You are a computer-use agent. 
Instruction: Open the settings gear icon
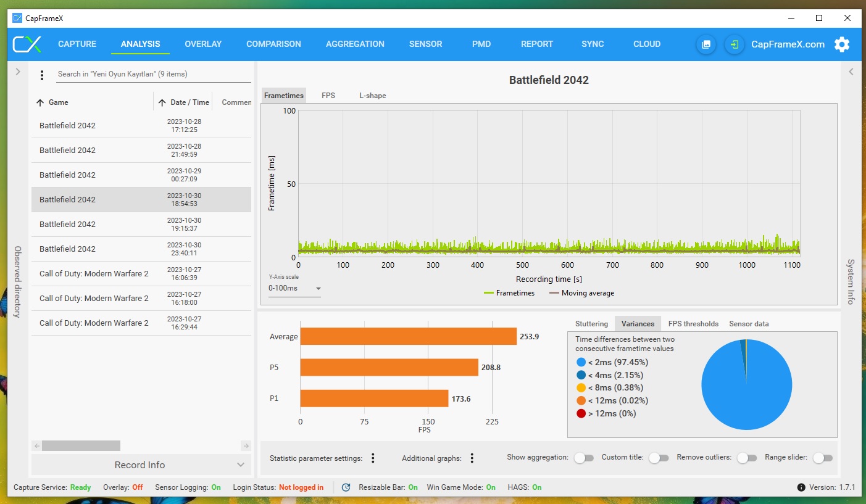(x=842, y=44)
